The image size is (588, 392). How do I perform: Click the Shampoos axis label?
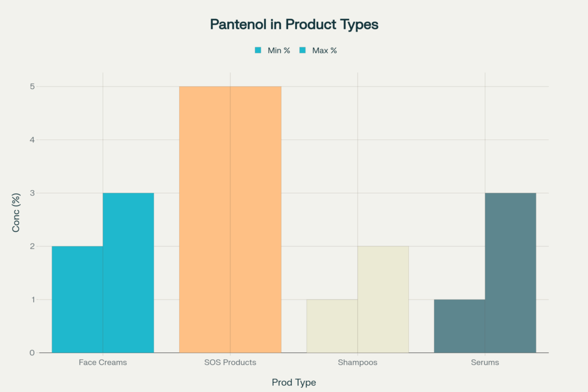pyautogui.click(x=358, y=363)
